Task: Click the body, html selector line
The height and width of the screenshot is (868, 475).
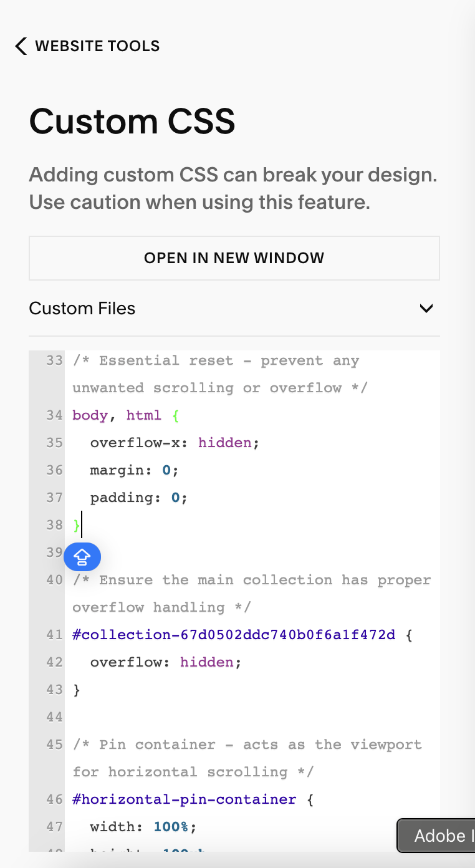Action: pos(117,415)
